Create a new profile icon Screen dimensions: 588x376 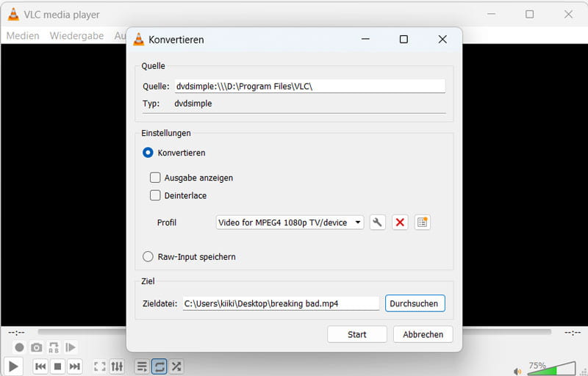[422, 223]
